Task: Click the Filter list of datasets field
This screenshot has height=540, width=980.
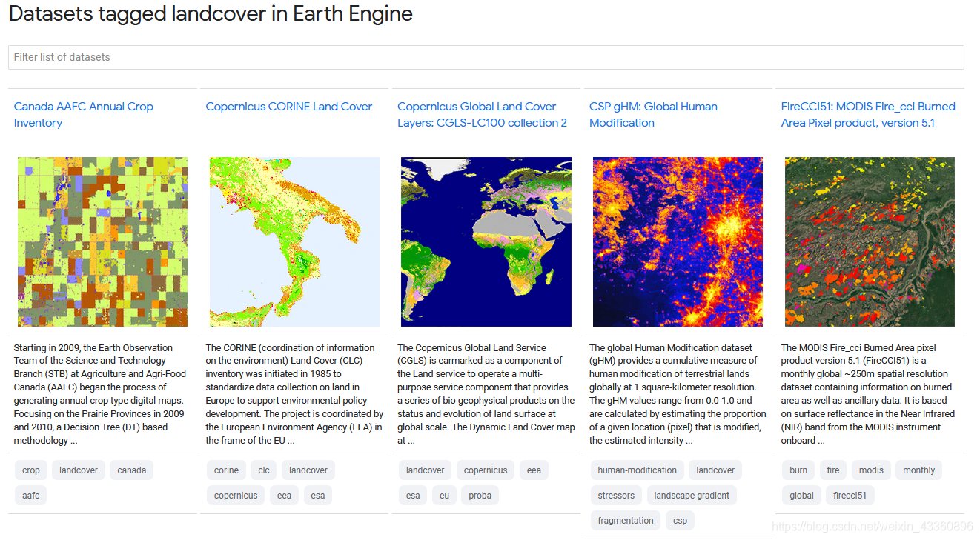Action: tap(486, 57)
